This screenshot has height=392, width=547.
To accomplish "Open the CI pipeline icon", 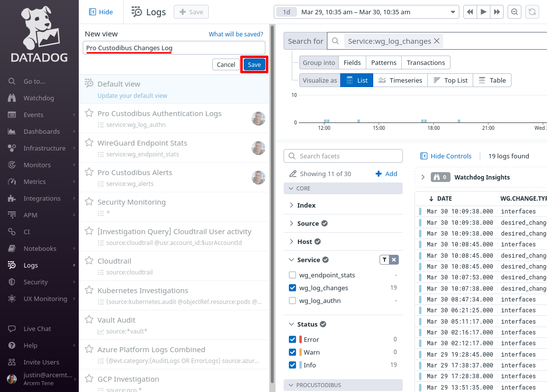I will (12, 232).
